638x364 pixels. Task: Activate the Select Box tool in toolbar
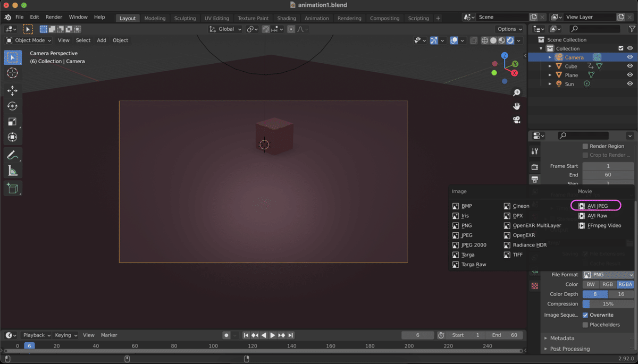(13, 57)
